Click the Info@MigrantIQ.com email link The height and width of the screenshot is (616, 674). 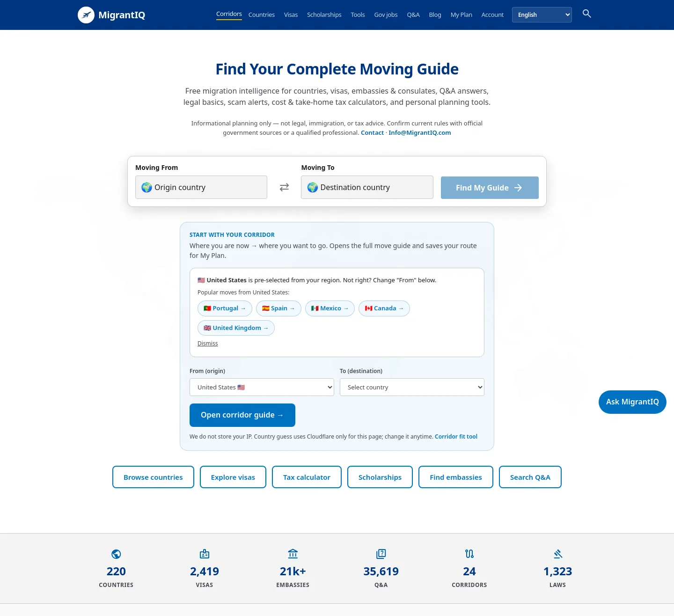(x=420, y=133)
